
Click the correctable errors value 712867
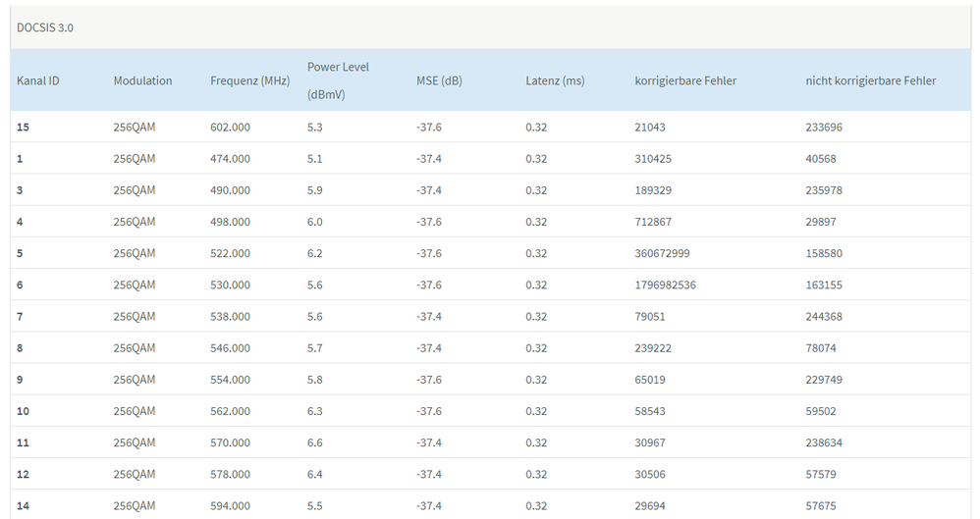[x=653, y=222]
